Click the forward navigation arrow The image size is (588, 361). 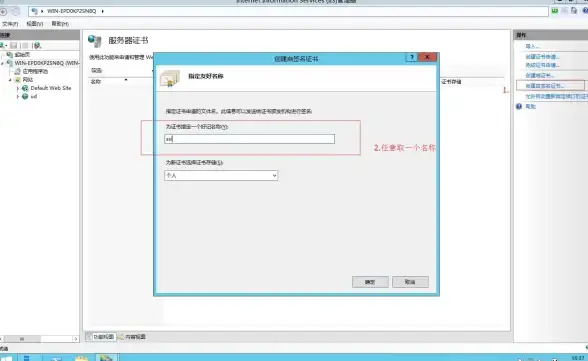tap(15, 12)
